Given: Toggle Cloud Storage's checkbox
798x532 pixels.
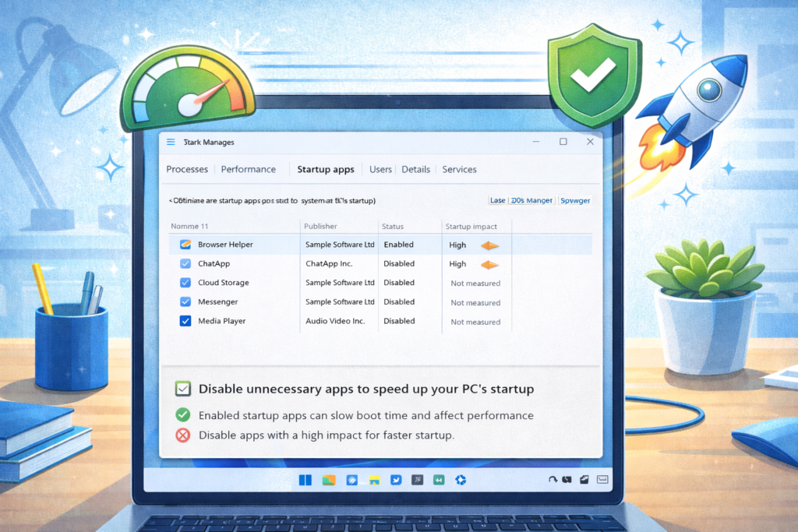Looking at the screenshot, I should coord(185,283).
